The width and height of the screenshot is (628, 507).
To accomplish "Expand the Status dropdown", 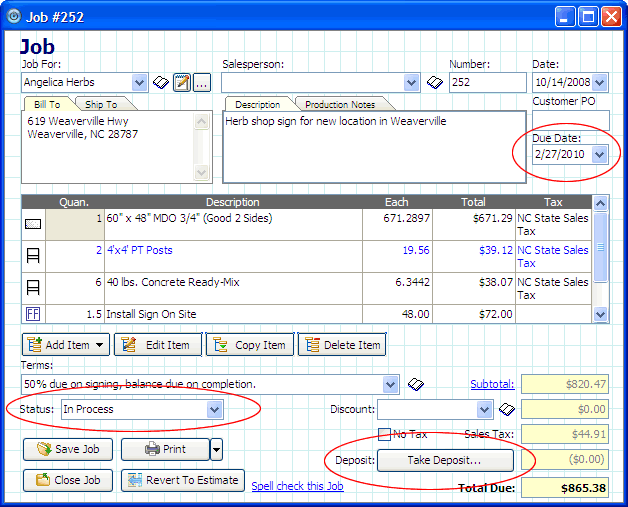I will coord(214,409).
